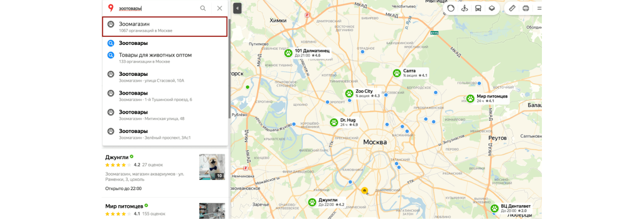Click the search magnifier icon

click(203, 9)
